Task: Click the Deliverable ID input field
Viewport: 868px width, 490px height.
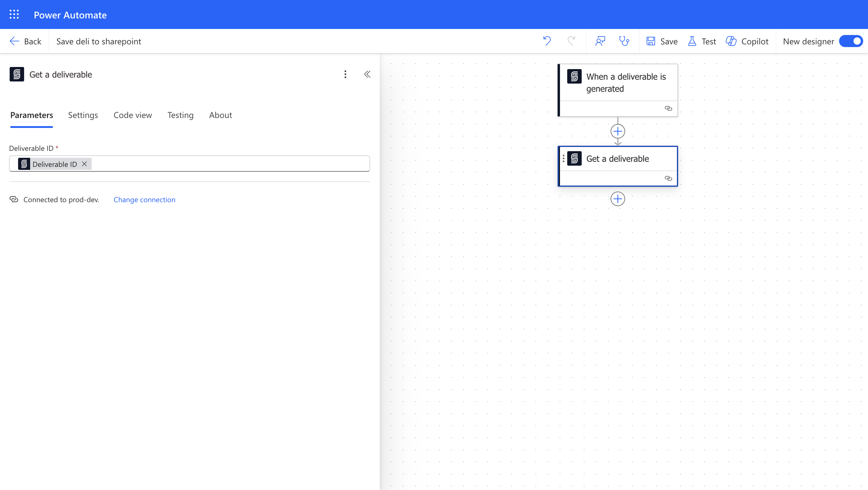Action: coord(229,164)
